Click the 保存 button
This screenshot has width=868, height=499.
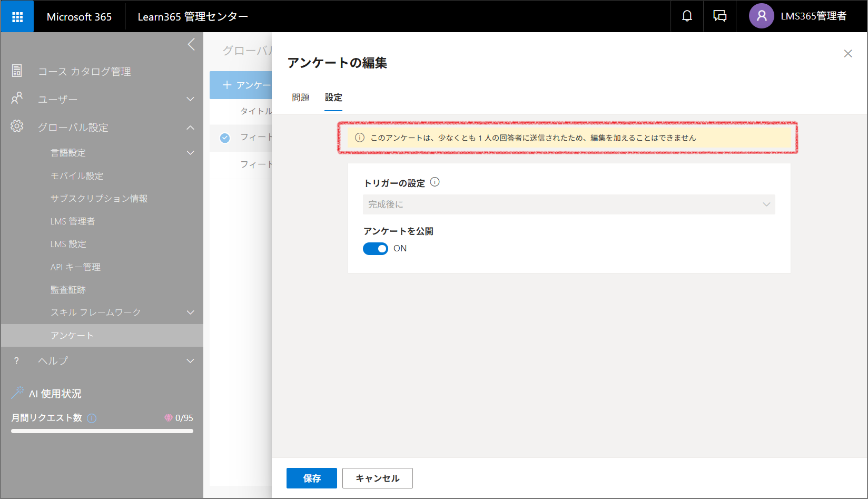(x=312, y=478)
